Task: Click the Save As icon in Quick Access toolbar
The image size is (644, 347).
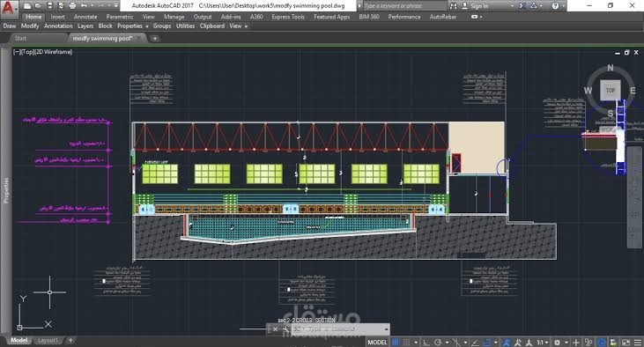Action: pyautogui.click(x=61, y=6)
